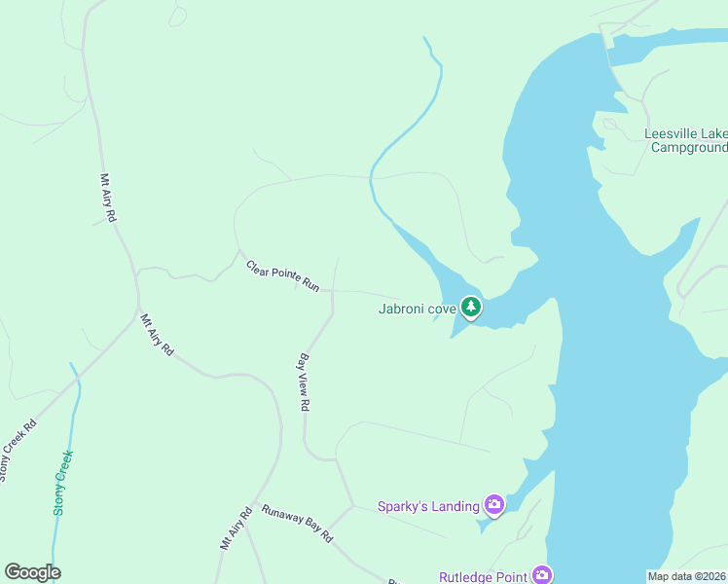This screenshot has height=584, width=728.
Task: Open the Sparky's Landing camera marker
Action: (x=494, y=504)
